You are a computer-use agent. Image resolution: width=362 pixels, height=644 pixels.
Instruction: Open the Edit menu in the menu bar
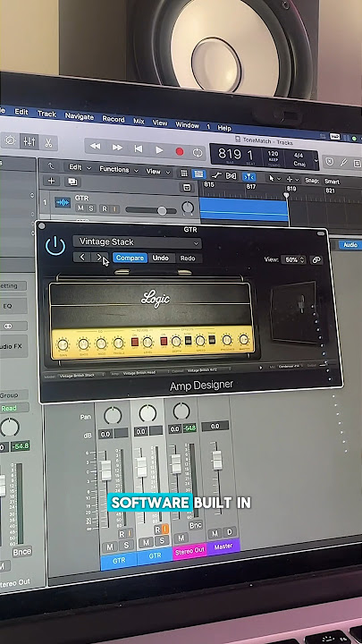tap(21, 111)
